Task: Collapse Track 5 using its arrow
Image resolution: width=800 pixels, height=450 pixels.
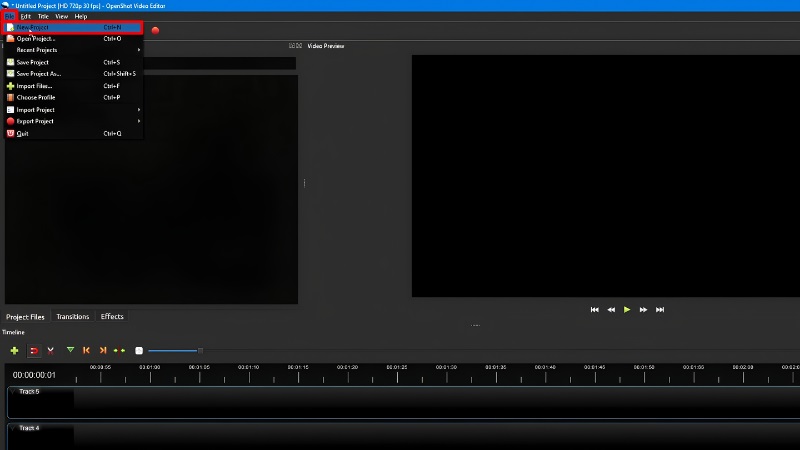Action: pyautogui.click(x=12, y=391)
